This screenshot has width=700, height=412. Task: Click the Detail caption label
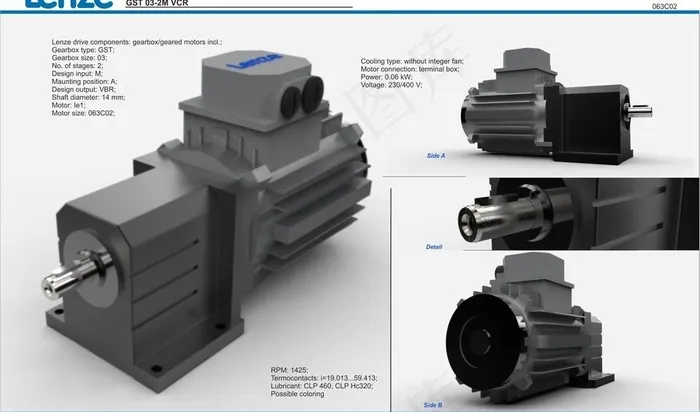pyautogui.click(x=434, y=246)
